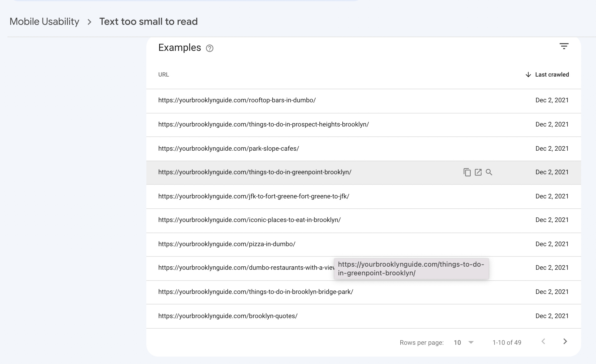
Task: Click the 1-10 of 49 pagination text
Action: tap(507, 343)
